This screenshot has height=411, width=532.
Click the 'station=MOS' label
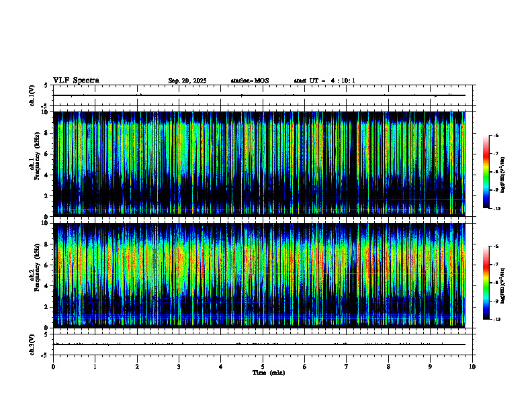250,81
